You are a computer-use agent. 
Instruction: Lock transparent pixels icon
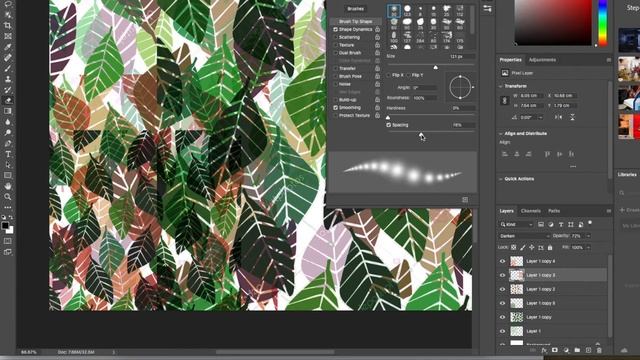click(x=513, y=247)
